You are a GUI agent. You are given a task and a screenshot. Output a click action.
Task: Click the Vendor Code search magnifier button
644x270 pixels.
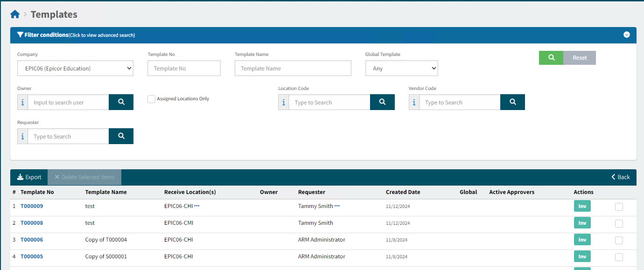(x=512, y=102)
